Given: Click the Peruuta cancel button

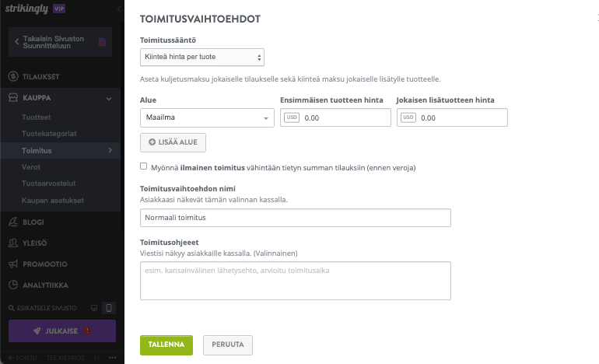Looking at the screenshot, I should tap(228, 345).
